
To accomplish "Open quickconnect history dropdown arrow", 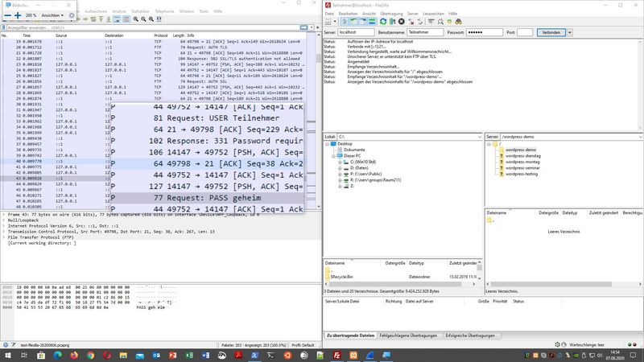I will click(570, 32).
